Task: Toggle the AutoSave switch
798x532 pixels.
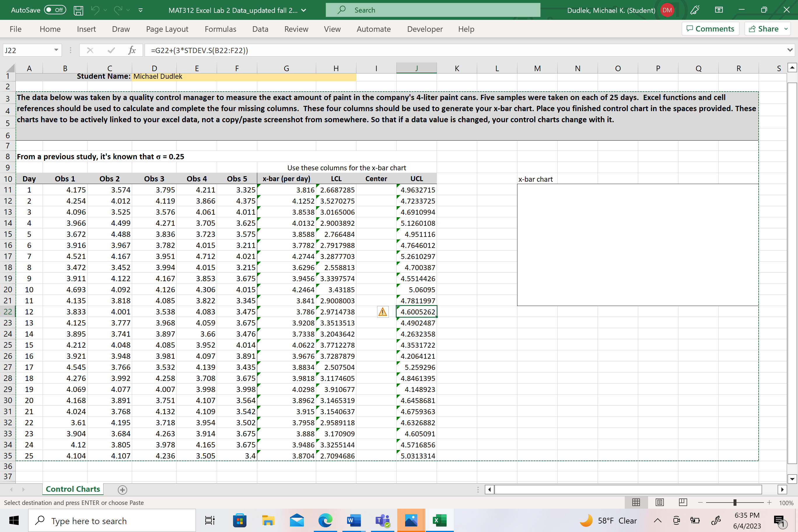Action: [55, 10]
